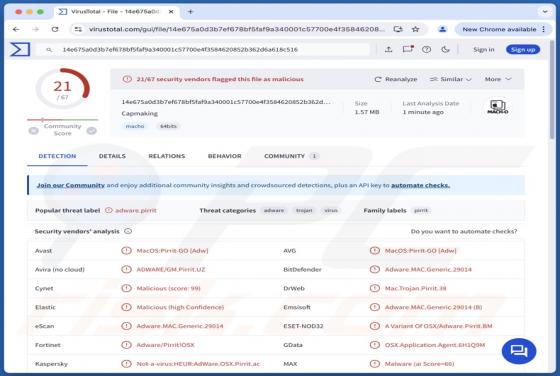The width and height of the screenshot is (560, 376).
Task: Click the search magnifier icon in VirusTotal
Action: (49, 50)
